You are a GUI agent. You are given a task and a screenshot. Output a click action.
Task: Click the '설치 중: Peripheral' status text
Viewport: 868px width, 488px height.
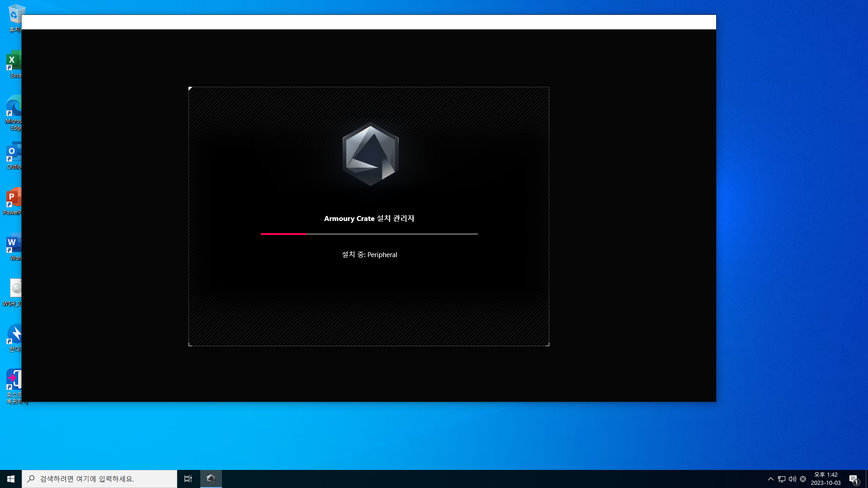(x=369, y=254)
